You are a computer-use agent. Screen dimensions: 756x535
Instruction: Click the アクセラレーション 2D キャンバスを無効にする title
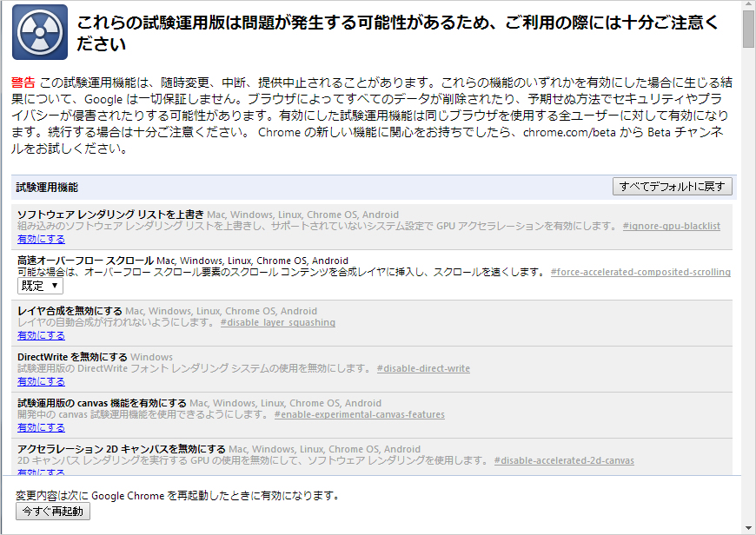pos(121,449)
